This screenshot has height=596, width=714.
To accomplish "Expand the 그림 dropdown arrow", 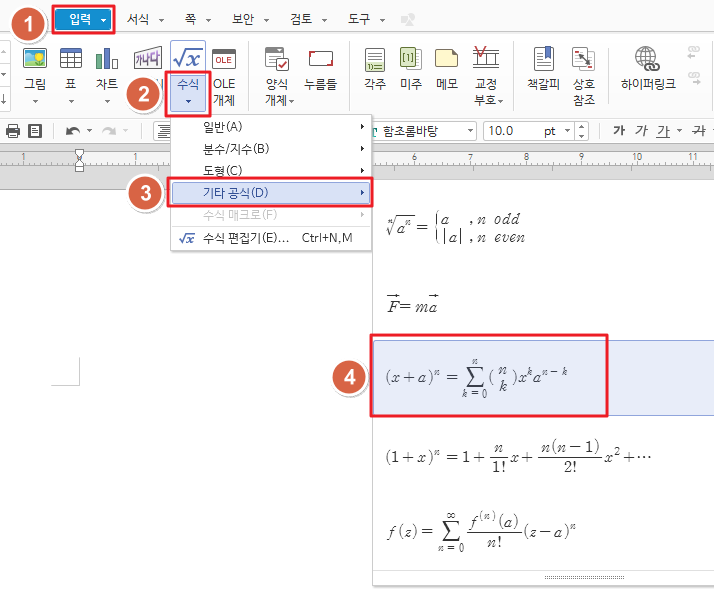I will pos(35,102).
